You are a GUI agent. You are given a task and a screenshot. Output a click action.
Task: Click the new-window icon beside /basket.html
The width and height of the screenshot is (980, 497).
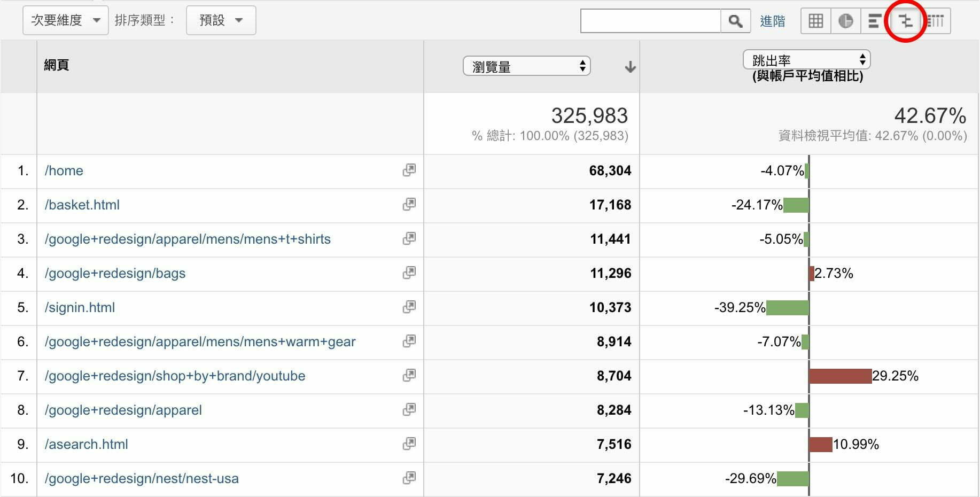(409, 204)
